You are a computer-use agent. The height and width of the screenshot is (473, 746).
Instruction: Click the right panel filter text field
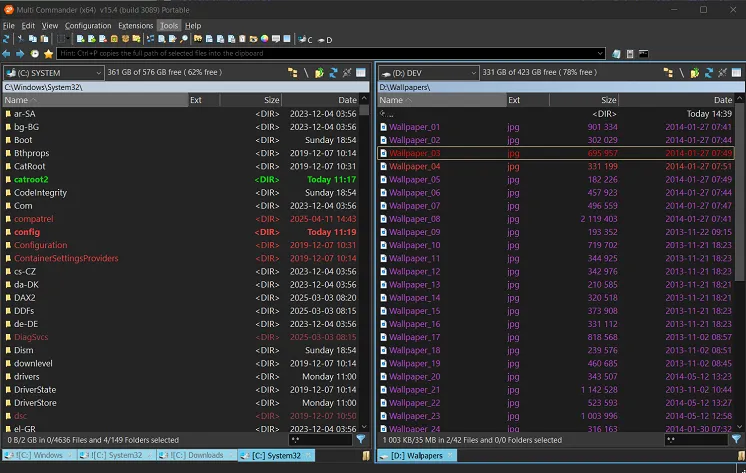point(696,440)
